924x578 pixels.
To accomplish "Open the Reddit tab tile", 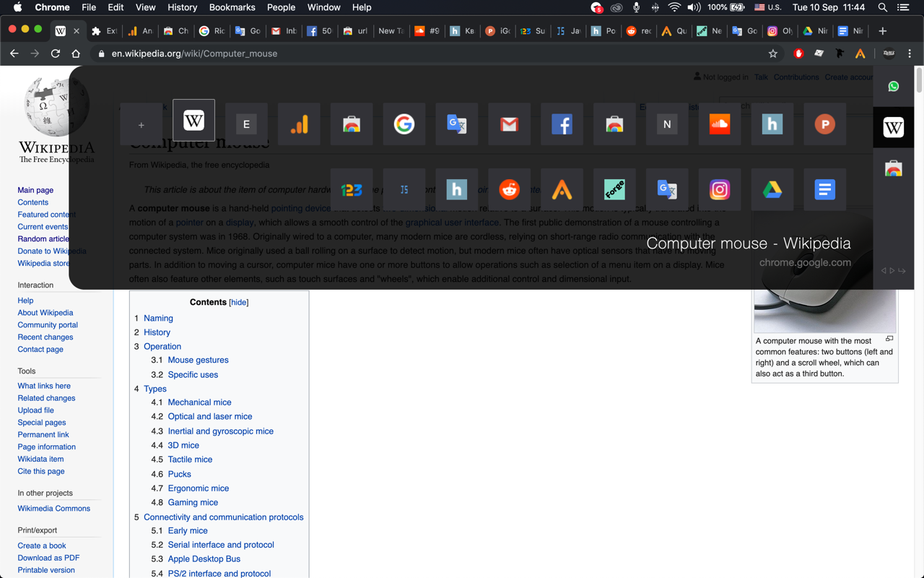I will (x=509, y=190).
